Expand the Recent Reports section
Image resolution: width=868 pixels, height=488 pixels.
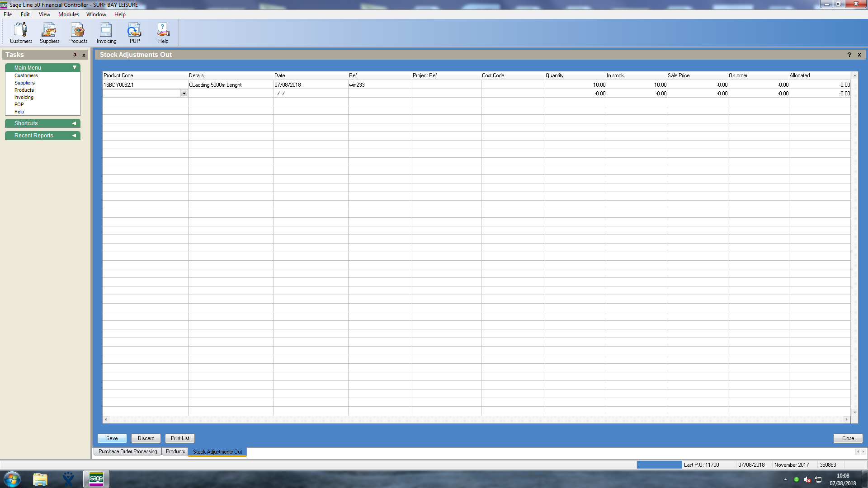[x=74, y=136]
